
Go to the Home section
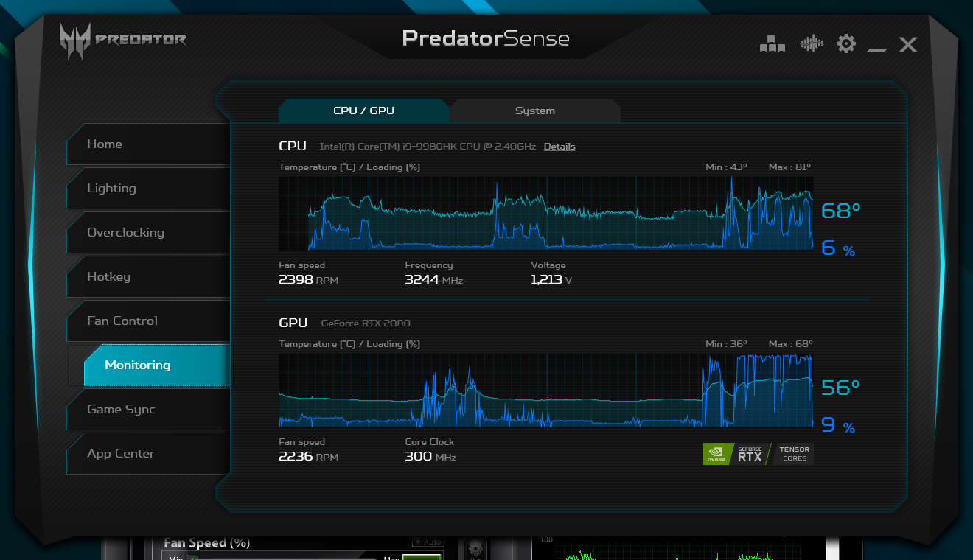tap(148, 144)
